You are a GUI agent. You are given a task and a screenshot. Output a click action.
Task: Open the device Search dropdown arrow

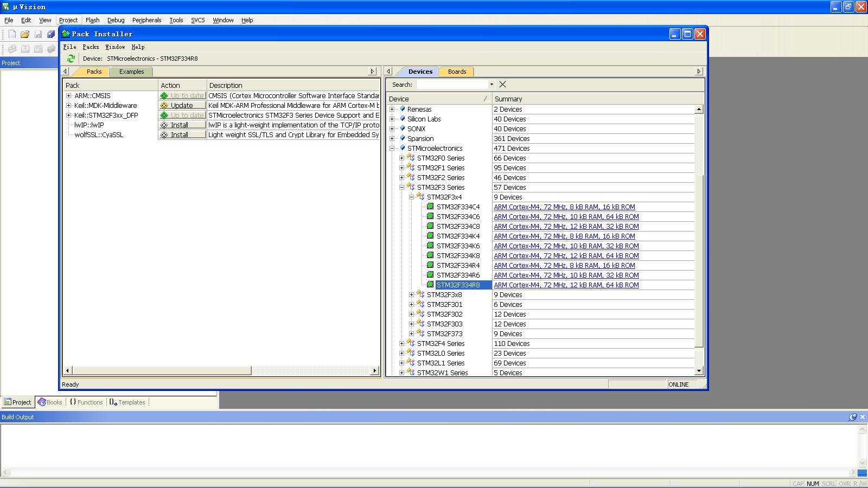[492, 85]
